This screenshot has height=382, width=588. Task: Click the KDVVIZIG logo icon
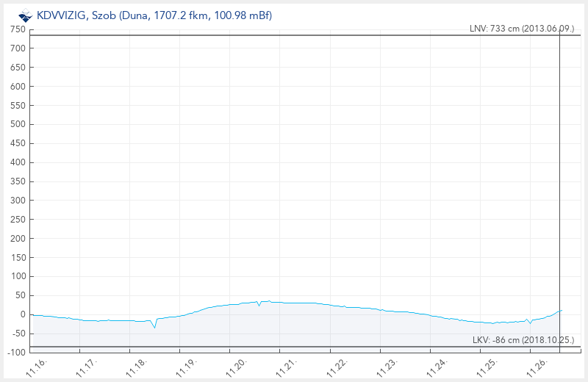25,15
